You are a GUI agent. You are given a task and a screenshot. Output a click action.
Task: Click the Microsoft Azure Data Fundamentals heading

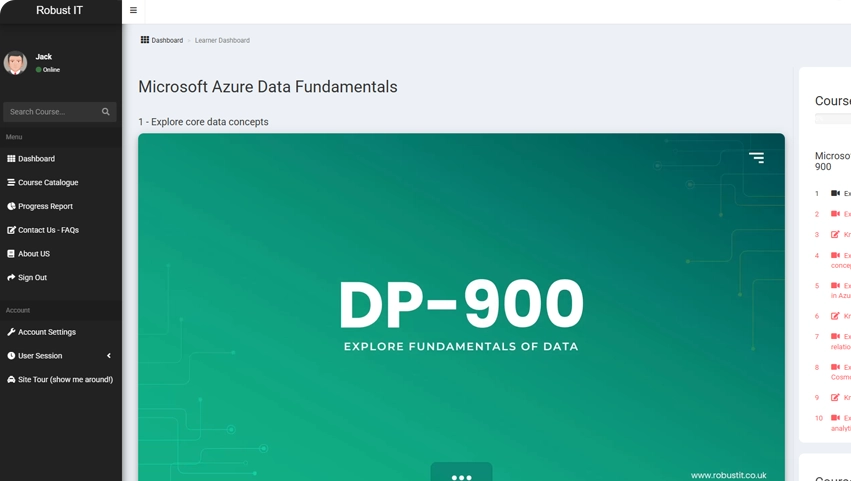(x=268, y=87)
